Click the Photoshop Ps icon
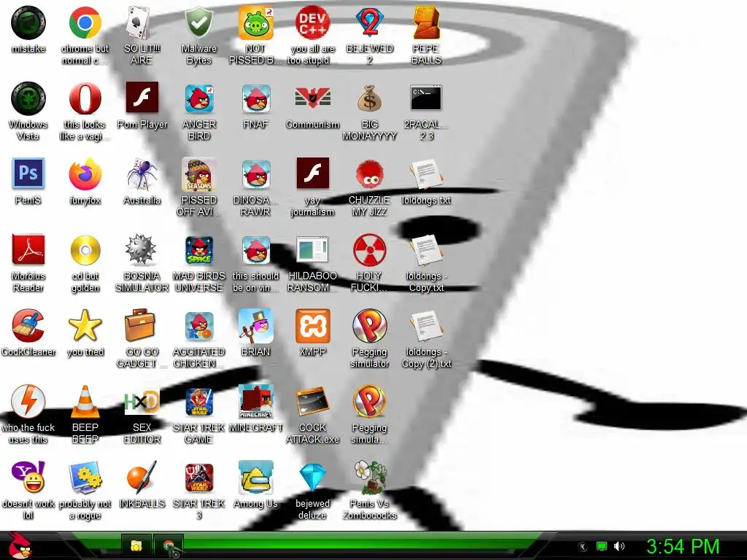This screenshot has width=747, height=560. pos(28,174)
